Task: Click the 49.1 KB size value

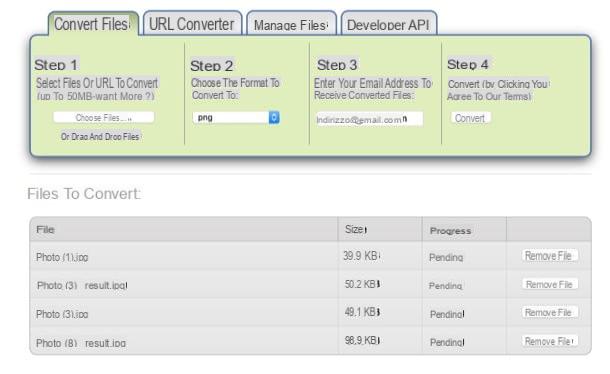Action: pos(362,312)
